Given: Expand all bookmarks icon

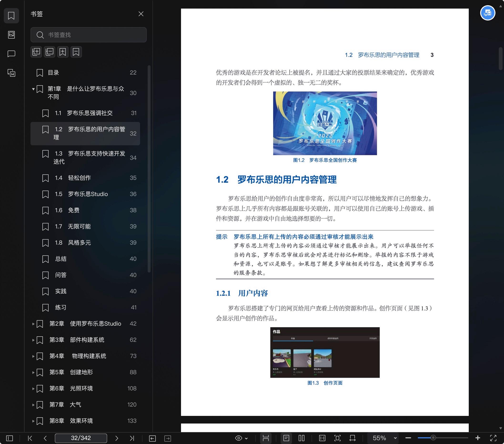Looking at the screenshot, I should [36, 52].
